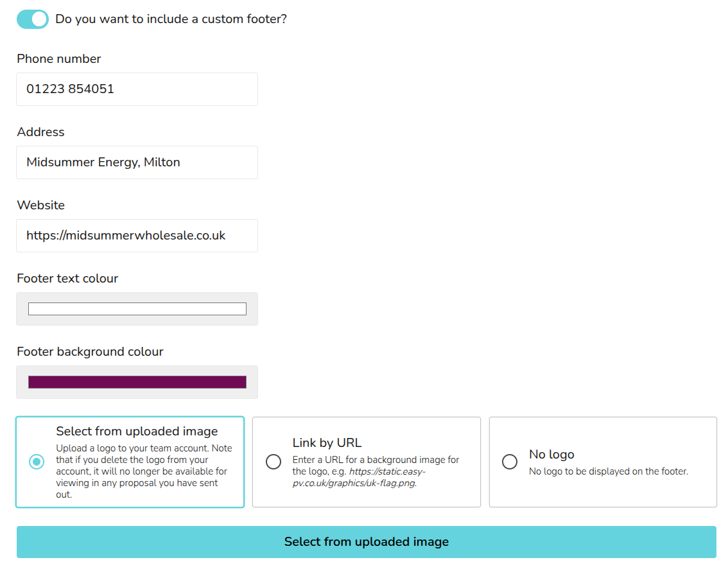Click the "No logo to be displayed" description text
The image size is (728, 569).
coord(608,471)
